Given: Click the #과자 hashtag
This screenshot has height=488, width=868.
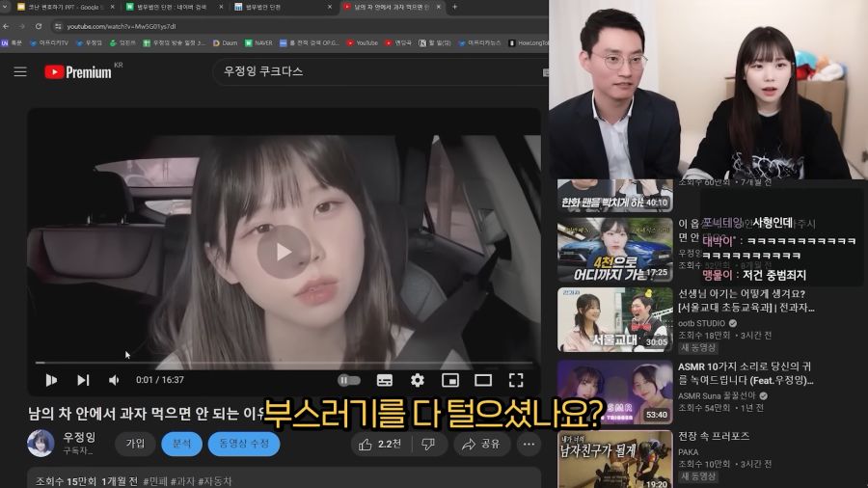Looking at the screenshot, I should coord(182,481).
